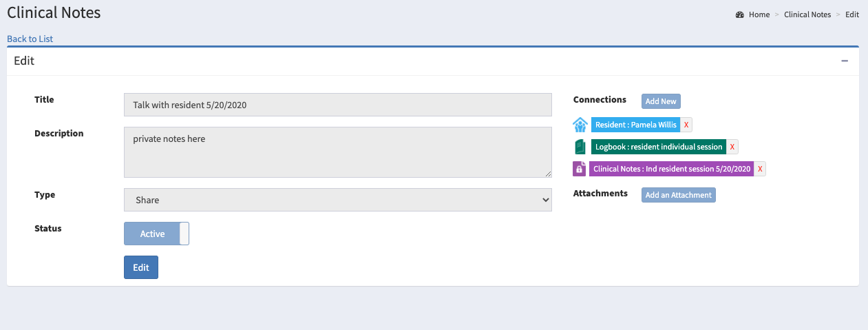Remove the Resident : Pamela Willis connection
Viewport: 868px width, 330px height.
(686, 125)
